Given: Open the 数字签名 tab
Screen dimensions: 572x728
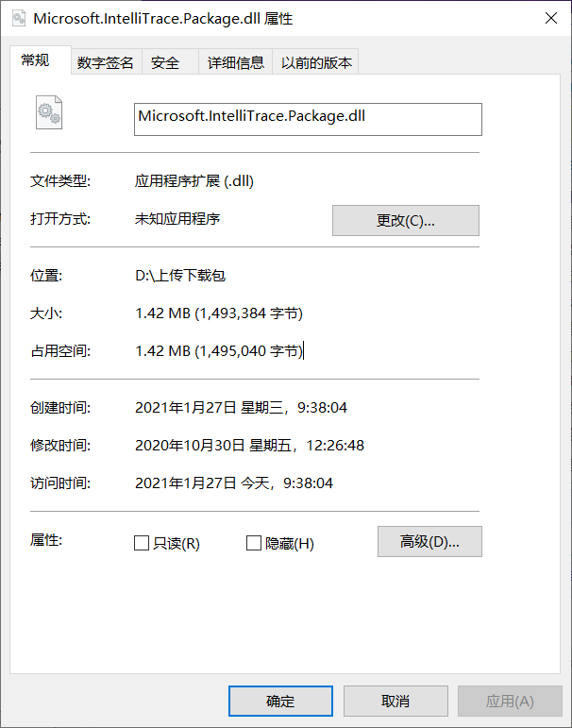Looking at the screenshot, I should coord(106,62).
